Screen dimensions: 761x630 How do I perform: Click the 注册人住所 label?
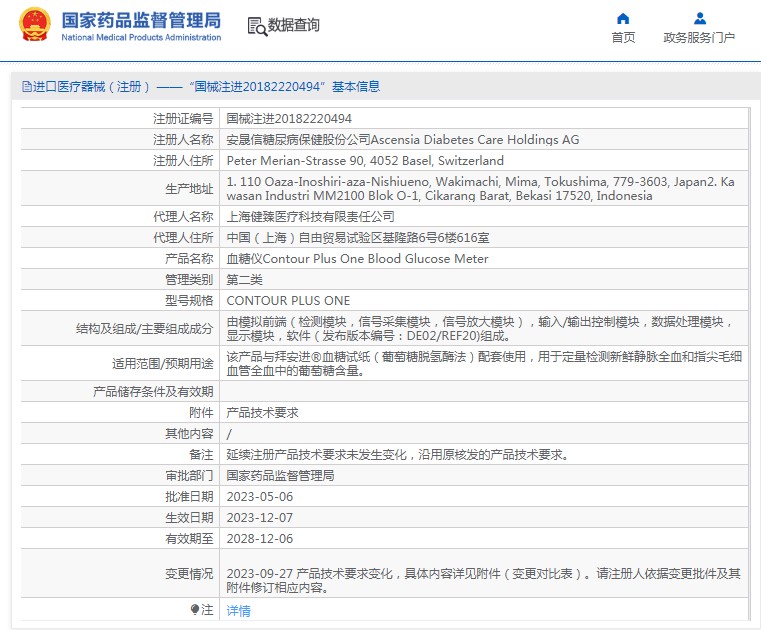tap(183, 161)
